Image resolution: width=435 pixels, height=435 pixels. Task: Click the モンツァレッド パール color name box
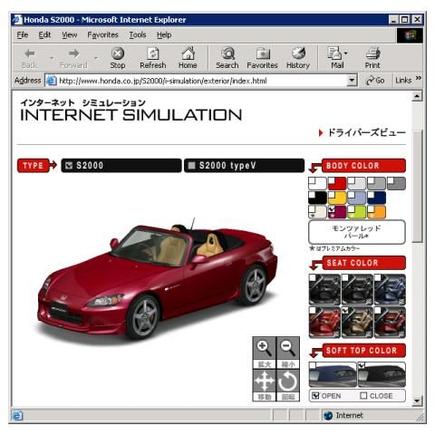click(357, 232)
